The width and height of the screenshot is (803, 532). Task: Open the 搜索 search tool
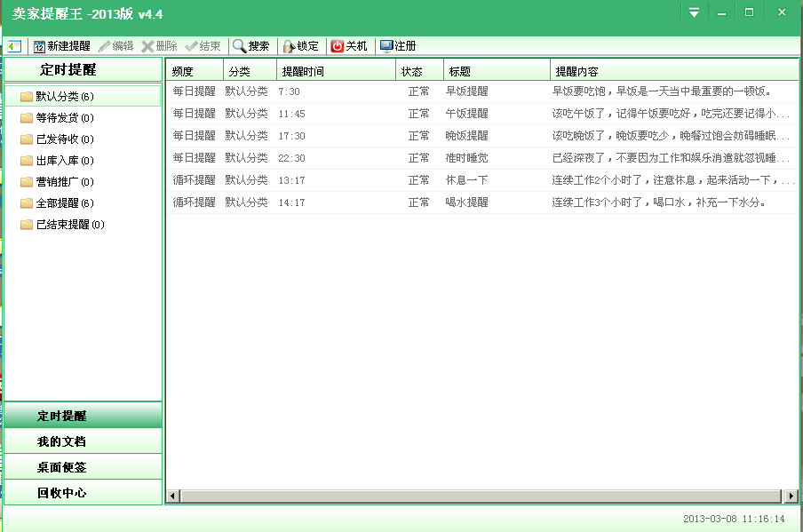tap(250, 46)
